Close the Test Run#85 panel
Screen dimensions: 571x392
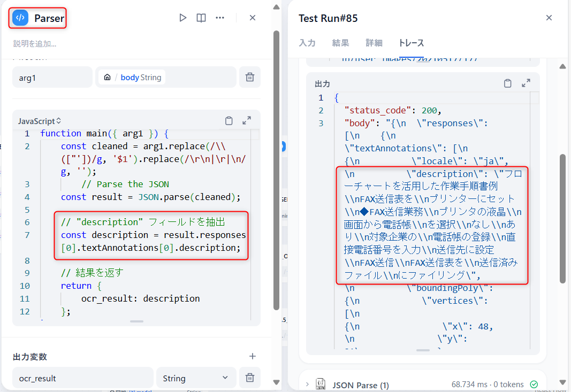[x=549, y=18]
